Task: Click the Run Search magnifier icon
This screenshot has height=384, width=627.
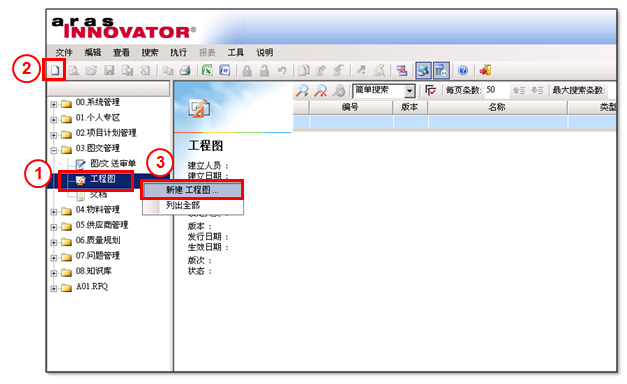Action: (302, 91)
